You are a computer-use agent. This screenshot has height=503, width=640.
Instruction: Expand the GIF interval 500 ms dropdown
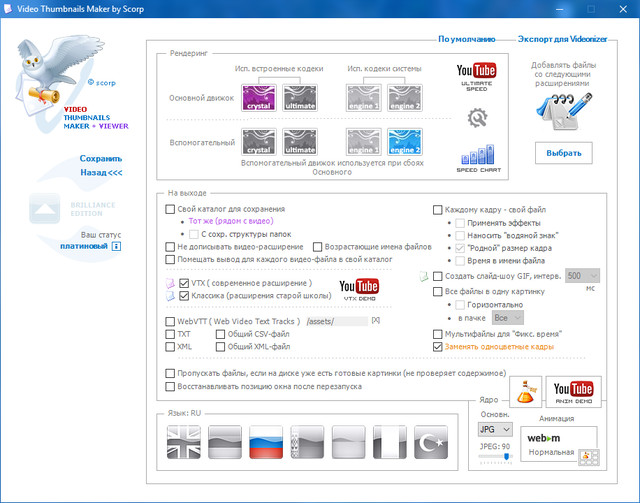tap(582, 275)
